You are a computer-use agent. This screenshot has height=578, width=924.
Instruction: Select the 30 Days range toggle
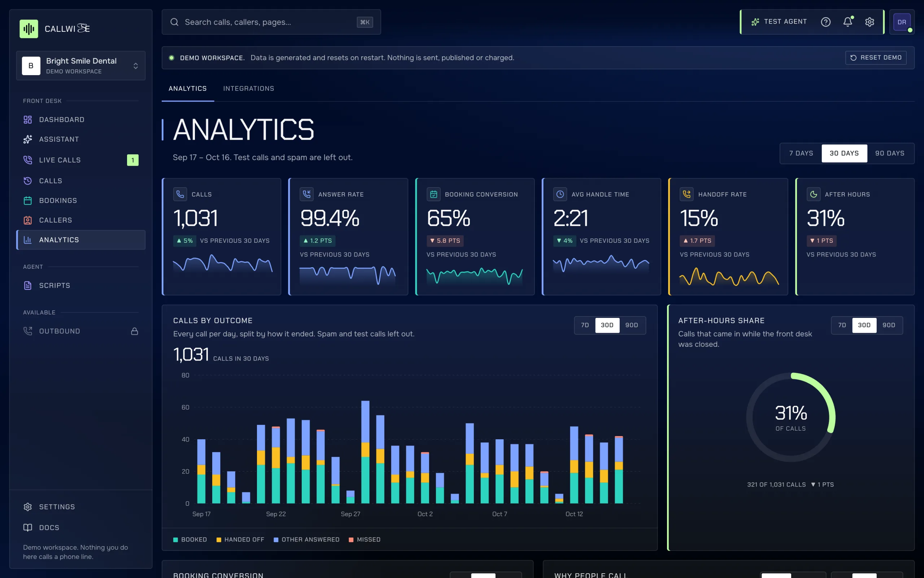coord(844,153)
